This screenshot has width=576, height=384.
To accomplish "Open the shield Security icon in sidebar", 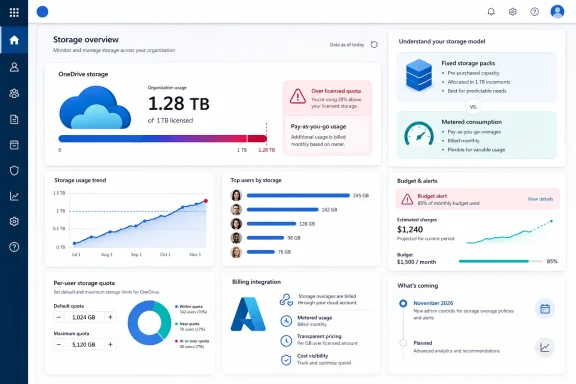I will click(14, 171).
